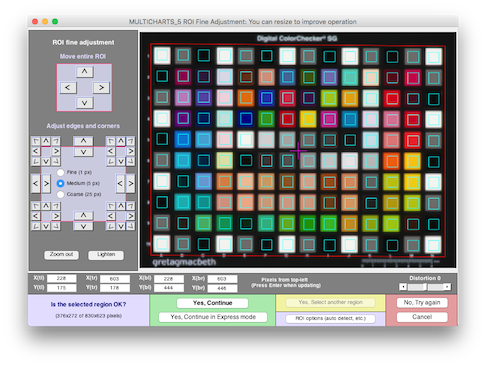Edit the X(tr) coordinate field
This screenshot has height=366, width=486.
[x=115, y=279]
